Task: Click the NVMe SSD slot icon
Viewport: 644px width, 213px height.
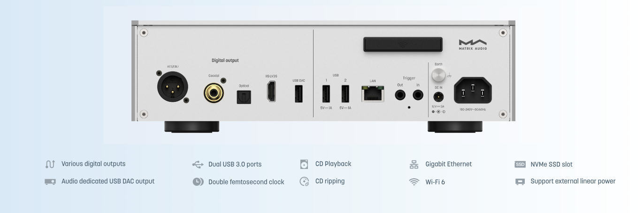Action: coord(520,165)
